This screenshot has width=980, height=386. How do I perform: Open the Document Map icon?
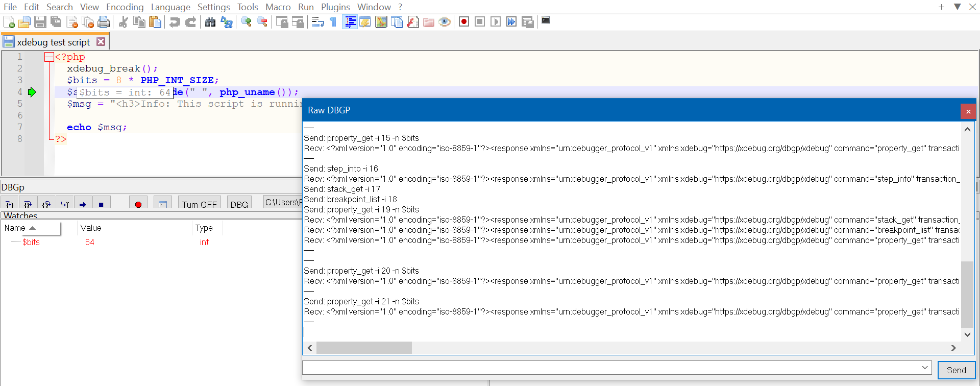(381, 22)
